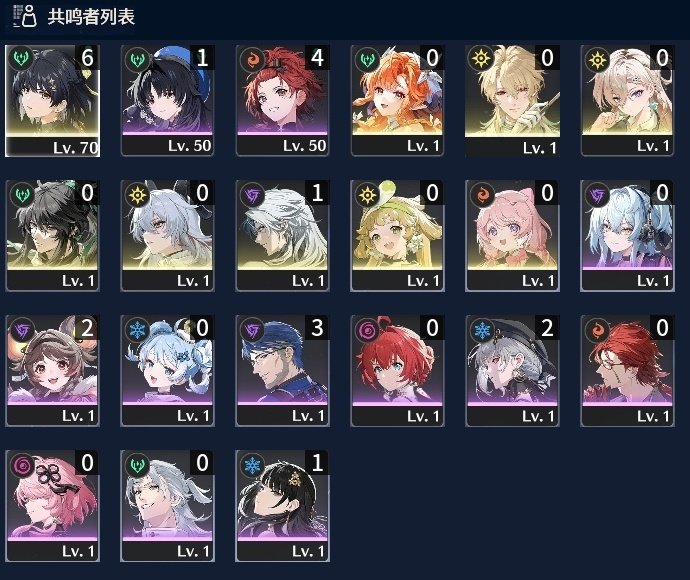
Task: Click the fire element icon on pink-haired cat-ear girl
Action: (482, 195)
